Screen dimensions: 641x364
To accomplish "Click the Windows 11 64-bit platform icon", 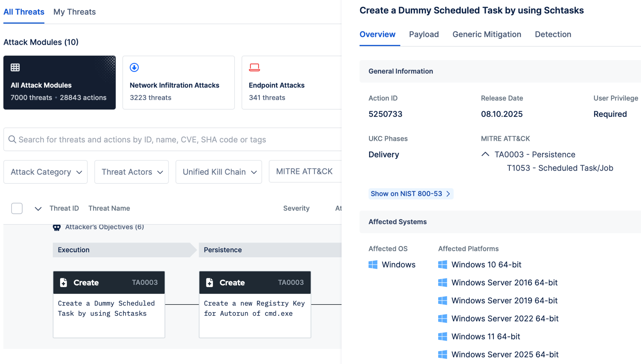I will coord(443,336).
